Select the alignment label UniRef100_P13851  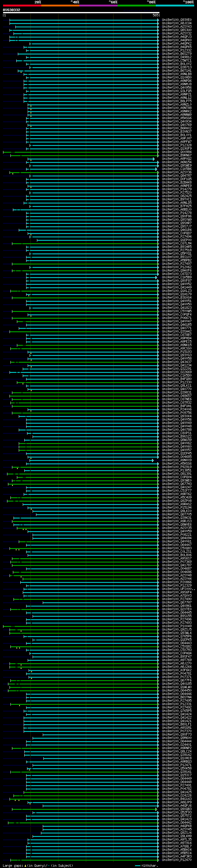click(177, 470)
